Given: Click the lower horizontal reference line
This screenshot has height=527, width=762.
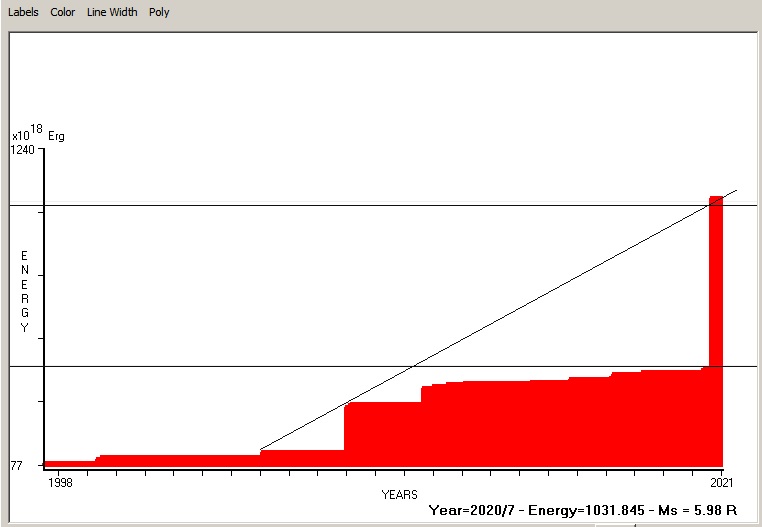Looking at the screenshot, I should click(200, 367).
